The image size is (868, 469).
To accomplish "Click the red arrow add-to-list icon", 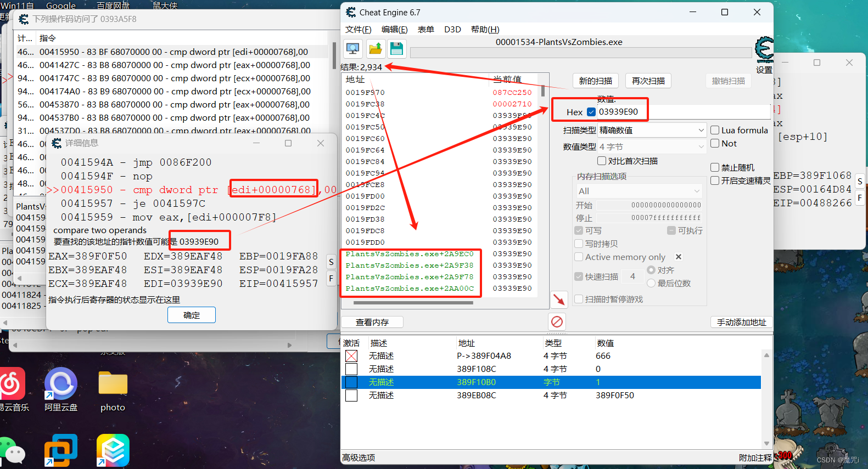I will coord(558,299).
